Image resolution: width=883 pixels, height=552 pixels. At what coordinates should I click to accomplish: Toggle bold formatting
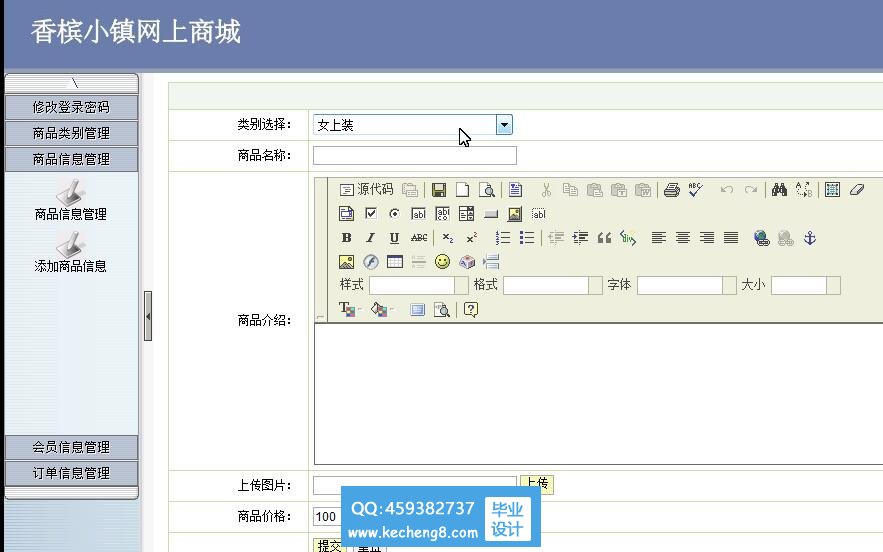[346, 238]
